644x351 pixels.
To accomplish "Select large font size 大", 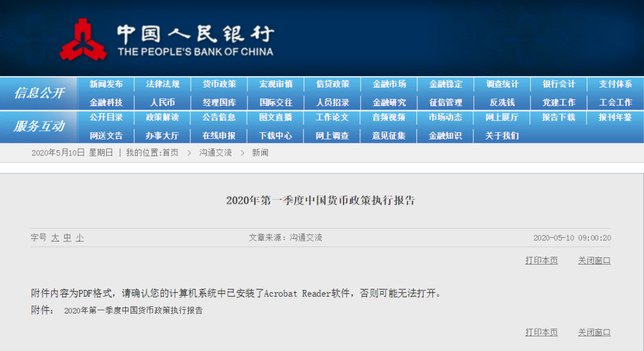I will click(x=55, y=238).
